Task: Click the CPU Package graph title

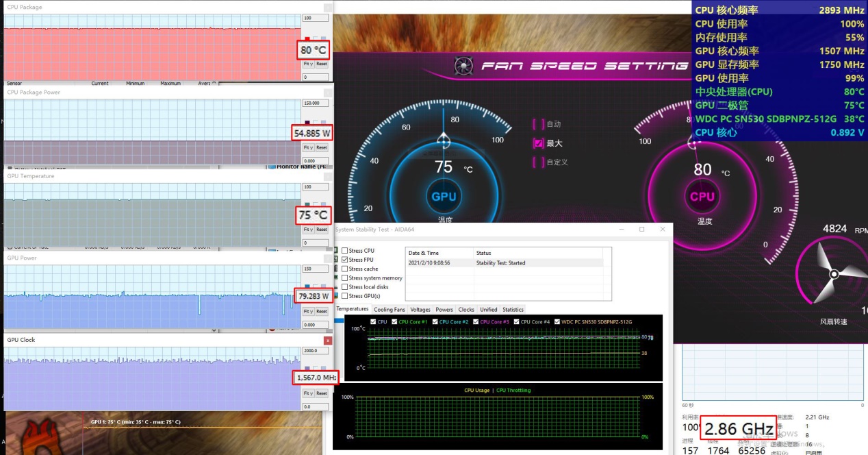Action: (25, 7)
